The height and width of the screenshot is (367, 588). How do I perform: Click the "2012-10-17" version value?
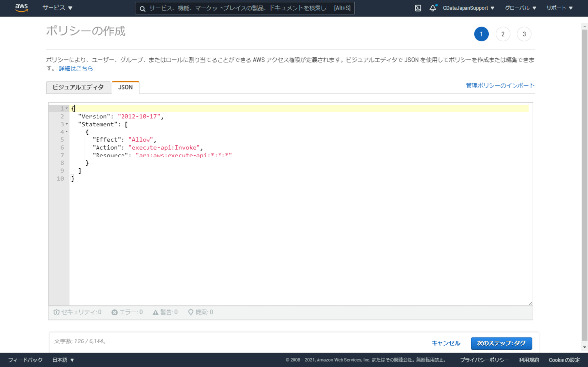click(140, 116)
